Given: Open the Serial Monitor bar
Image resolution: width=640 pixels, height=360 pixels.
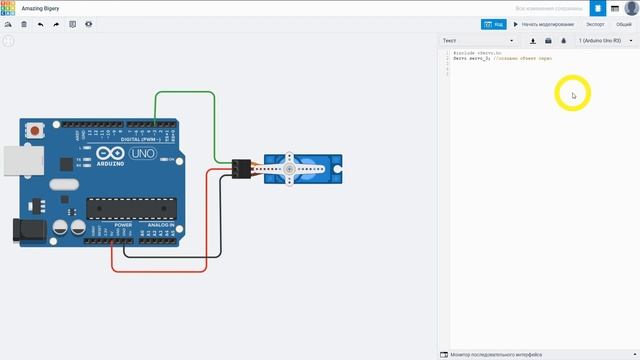Looking at the screenshot, I should [x=539, y=355].
